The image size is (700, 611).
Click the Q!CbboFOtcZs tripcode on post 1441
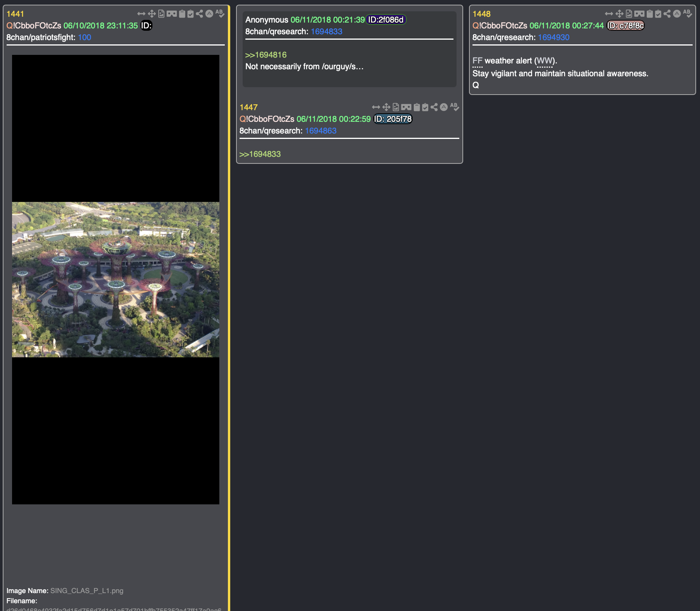pyautogui.click(x=33, y=26)
